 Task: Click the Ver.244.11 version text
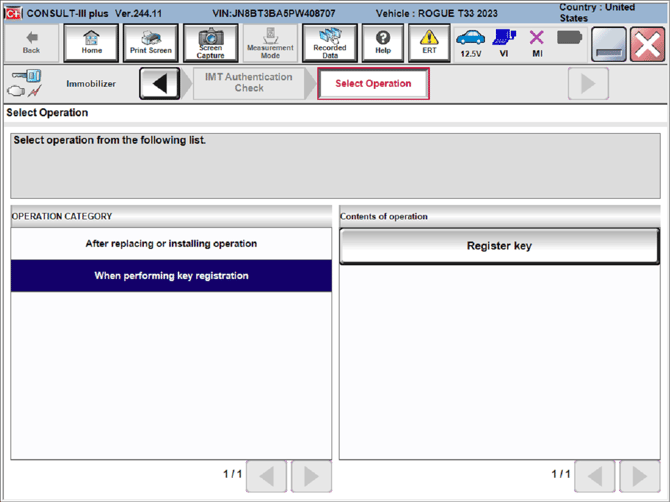(x=138, y=14)
